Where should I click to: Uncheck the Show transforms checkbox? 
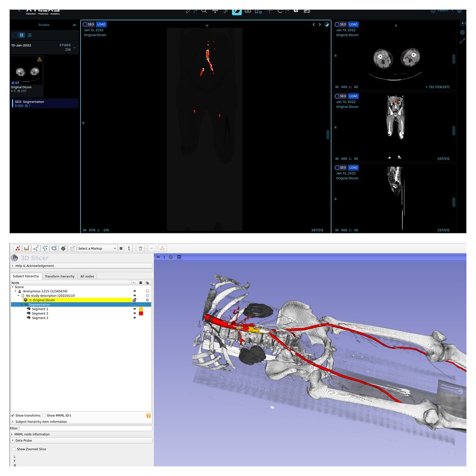coord(13,416)
